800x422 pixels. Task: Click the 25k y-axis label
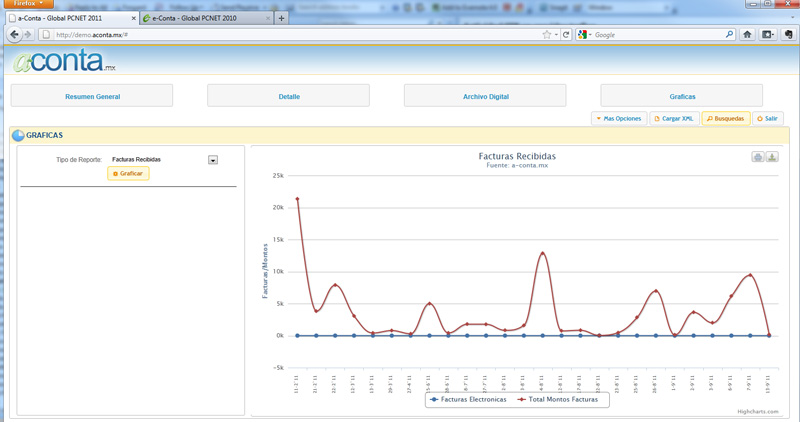[278, 176]
